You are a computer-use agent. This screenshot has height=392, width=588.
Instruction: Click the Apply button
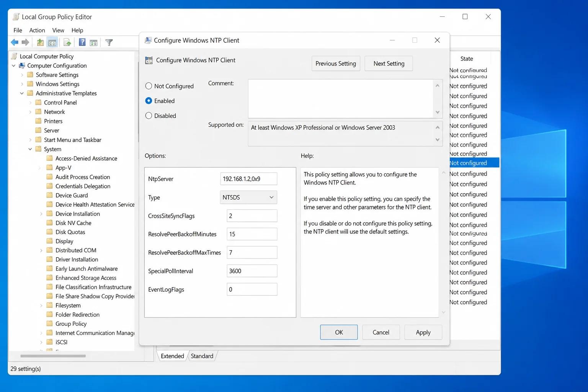(x=423, y=332)
